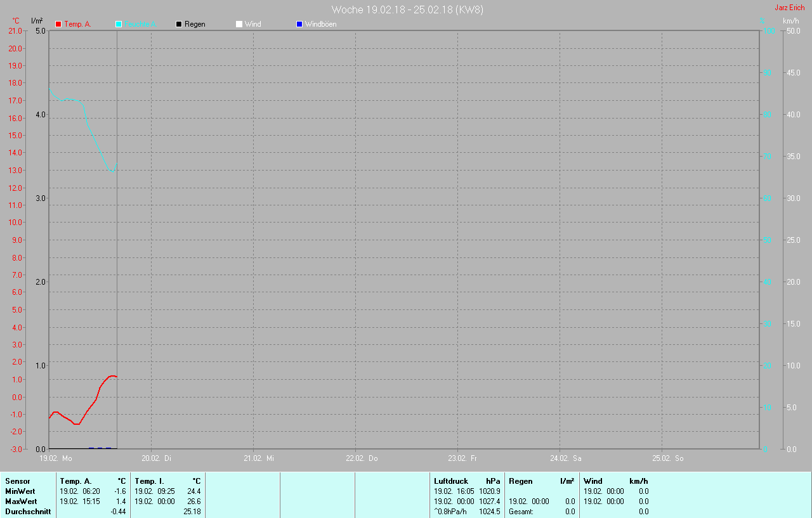The image size is (812, 518).
Task: Select the Temp. A. legend label
Action: point(77,24)
